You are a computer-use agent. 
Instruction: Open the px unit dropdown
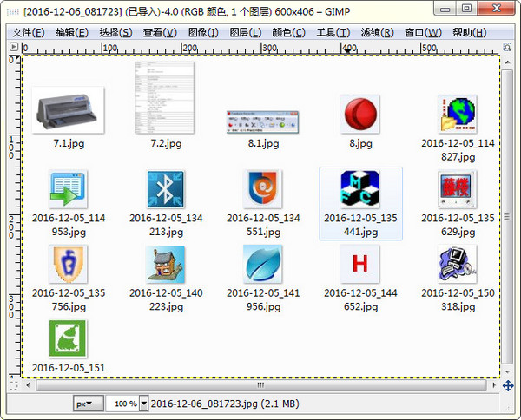coord(88,404)
